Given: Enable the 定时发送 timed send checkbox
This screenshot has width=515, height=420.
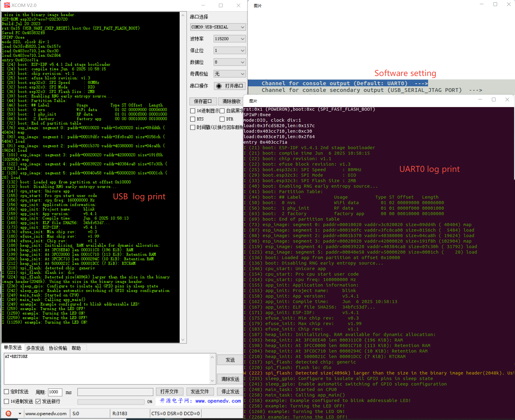Looking at the screenshot, I should (x=6, y=392).
